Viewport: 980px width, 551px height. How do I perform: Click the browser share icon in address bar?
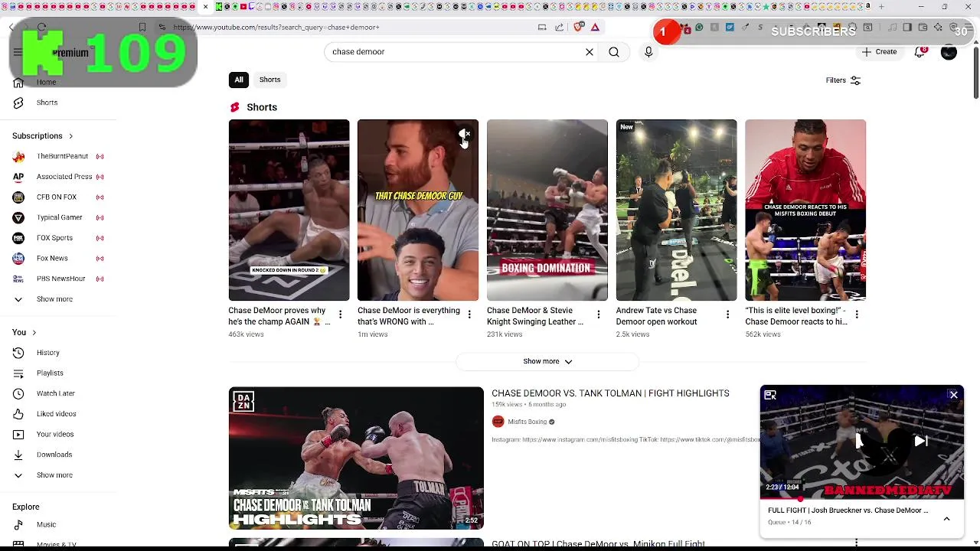point(560,28)
